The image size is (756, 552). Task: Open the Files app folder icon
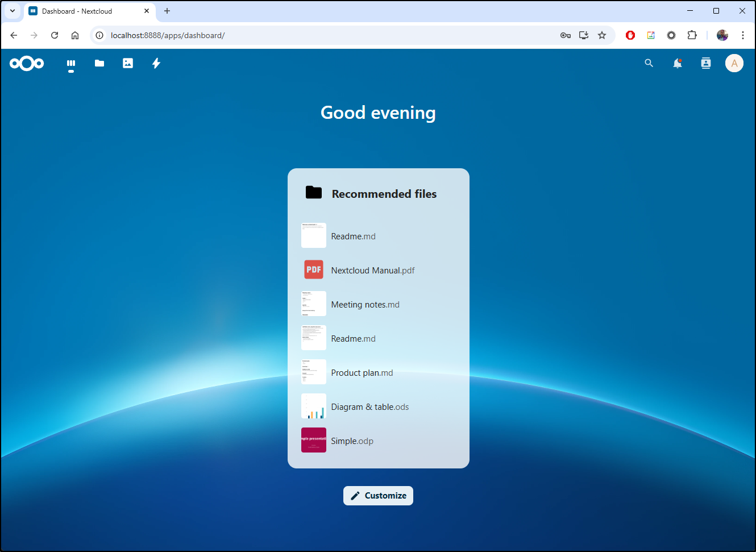(99, 63)
